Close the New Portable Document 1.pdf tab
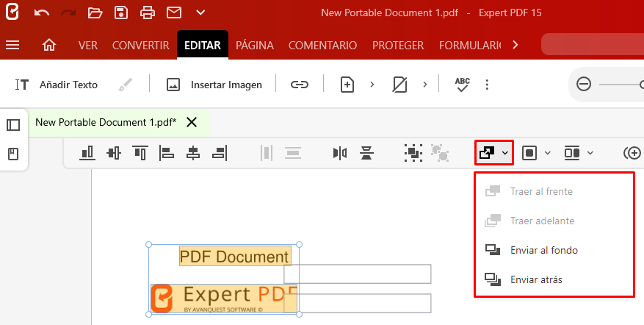This screenshot has width=644, height=325. [x=192, y=122]
